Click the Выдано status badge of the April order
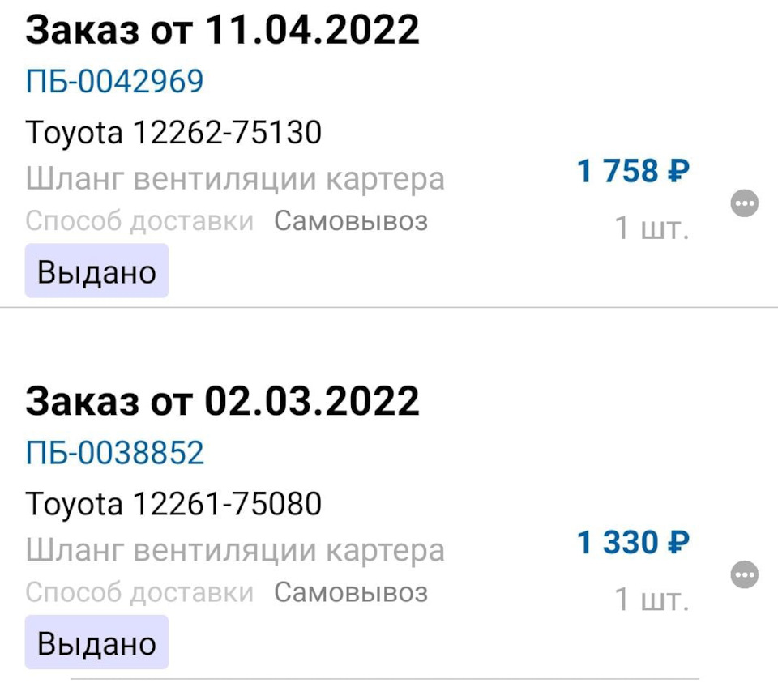Image resolution: width=778 pixels, height=700 pixels. click(96, 271)
